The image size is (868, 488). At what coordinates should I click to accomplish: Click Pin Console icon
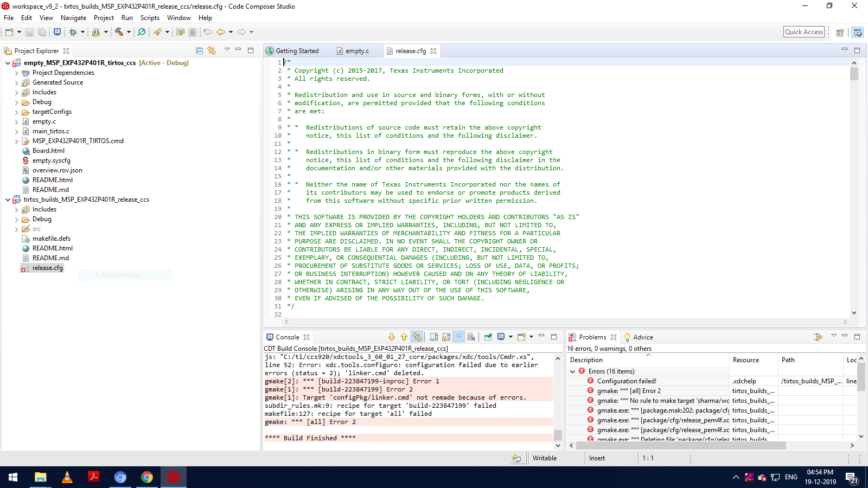pos(488,337)
